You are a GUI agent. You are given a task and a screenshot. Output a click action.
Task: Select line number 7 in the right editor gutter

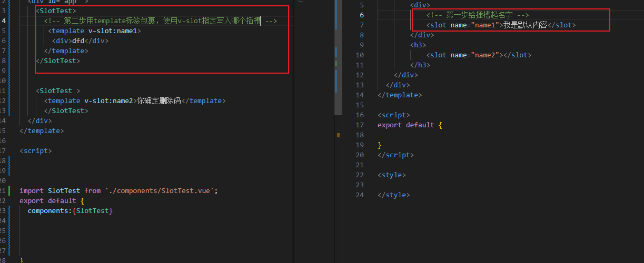coord(361,25)
